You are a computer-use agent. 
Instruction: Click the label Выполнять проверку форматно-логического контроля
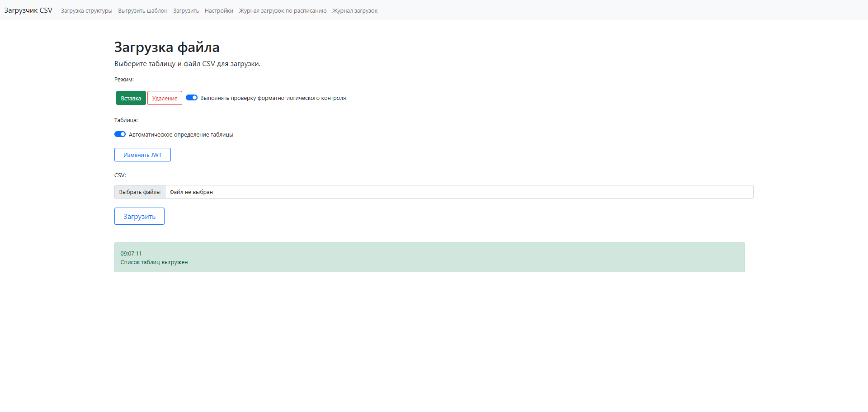[273, 98]
